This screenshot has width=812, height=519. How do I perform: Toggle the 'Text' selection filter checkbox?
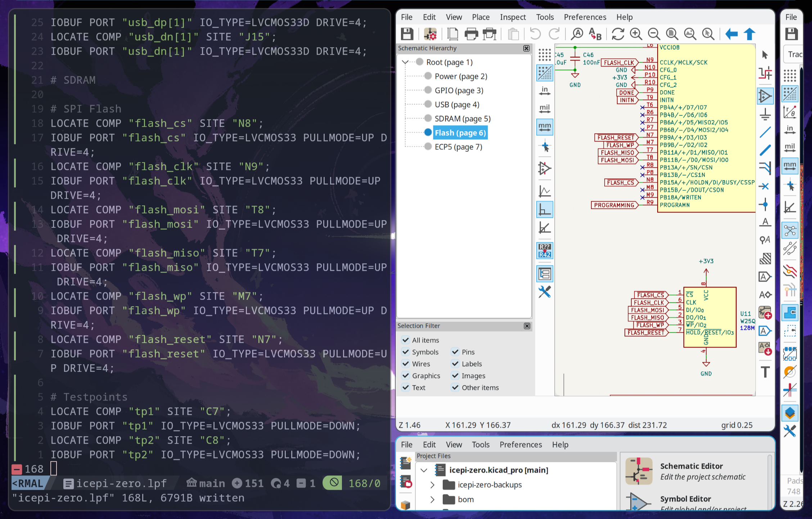point(406,387)
